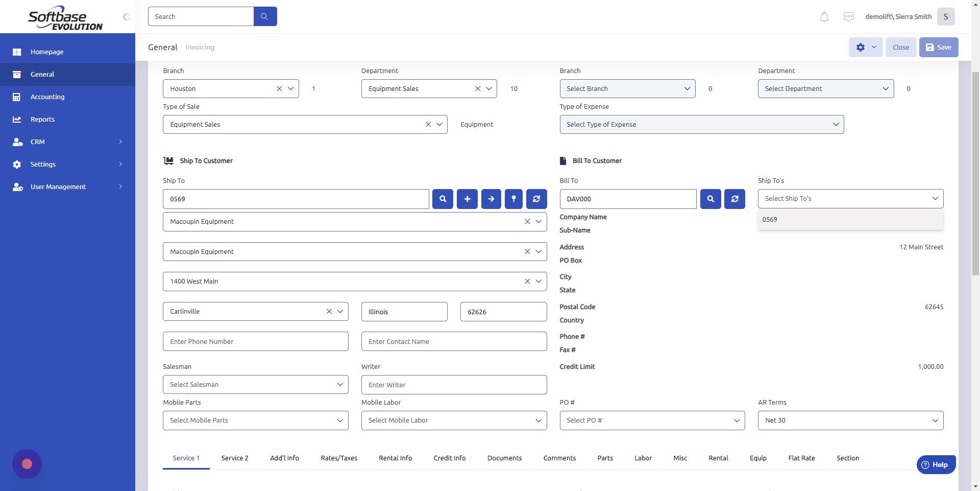The image size is (980, 491).
Task: Clear the Equipment Sales type of sale
Action: (428, 124)
